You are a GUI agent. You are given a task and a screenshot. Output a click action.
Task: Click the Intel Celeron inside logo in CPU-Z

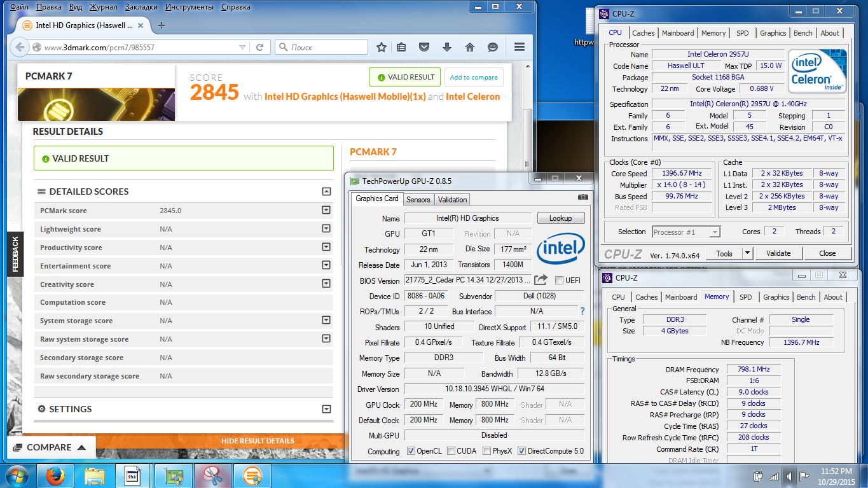tap(818, 71)
